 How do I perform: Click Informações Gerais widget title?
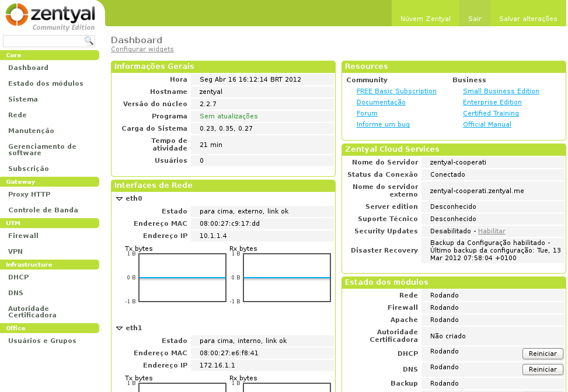coord(154,66)
